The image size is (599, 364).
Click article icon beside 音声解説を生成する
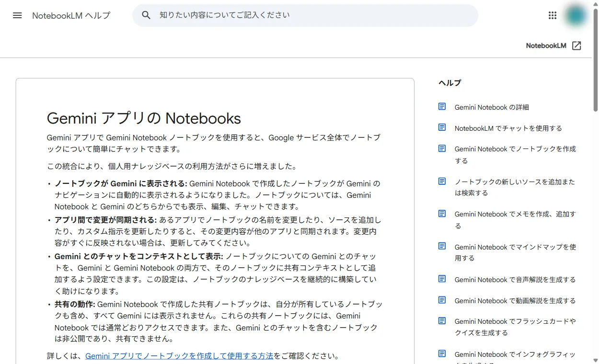tap(442, 279)
